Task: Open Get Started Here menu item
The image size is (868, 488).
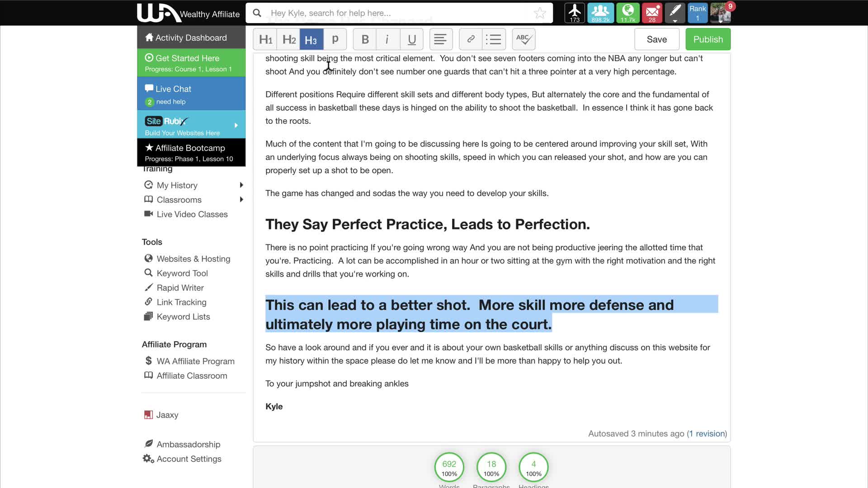Action: click(191, 63)
